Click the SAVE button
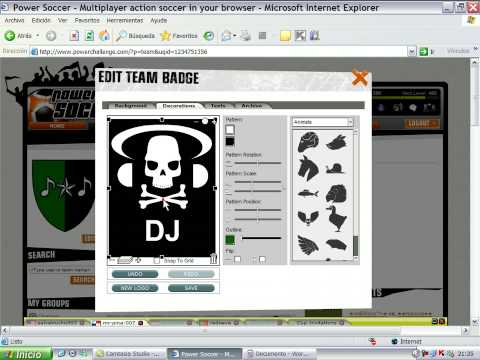 191,288
